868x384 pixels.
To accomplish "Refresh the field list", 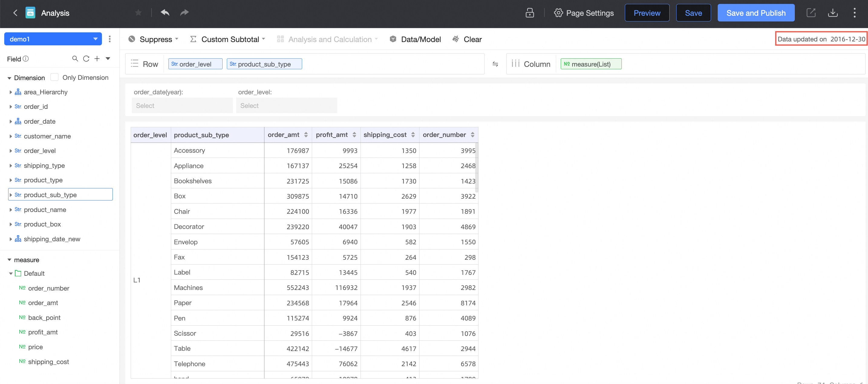I will click(x=86, y=59).
